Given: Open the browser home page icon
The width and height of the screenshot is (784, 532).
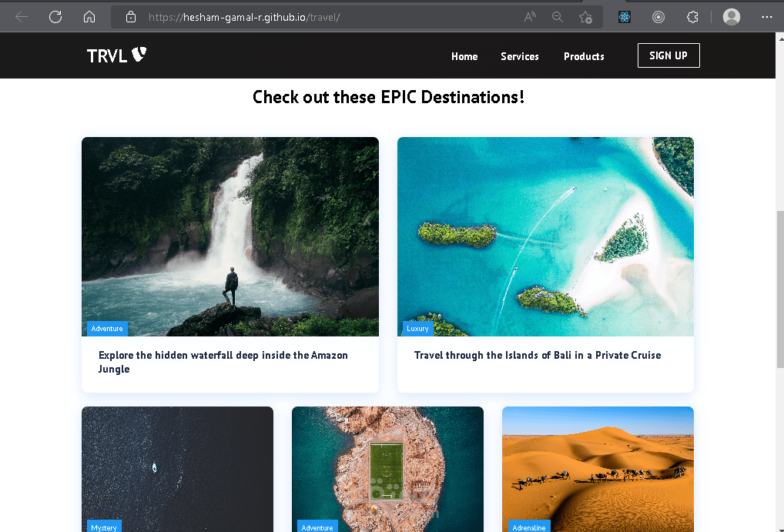Looking at the screenshot, I should (x=89, y=17).
